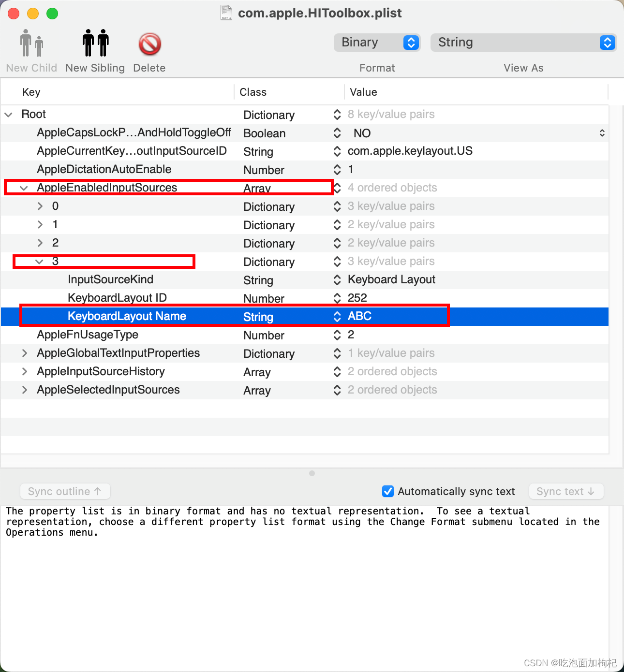This screenshot has width=624, height=672.
Task: Open class stepper for KeyboardLayout ID row
Action: coord(337,298)
